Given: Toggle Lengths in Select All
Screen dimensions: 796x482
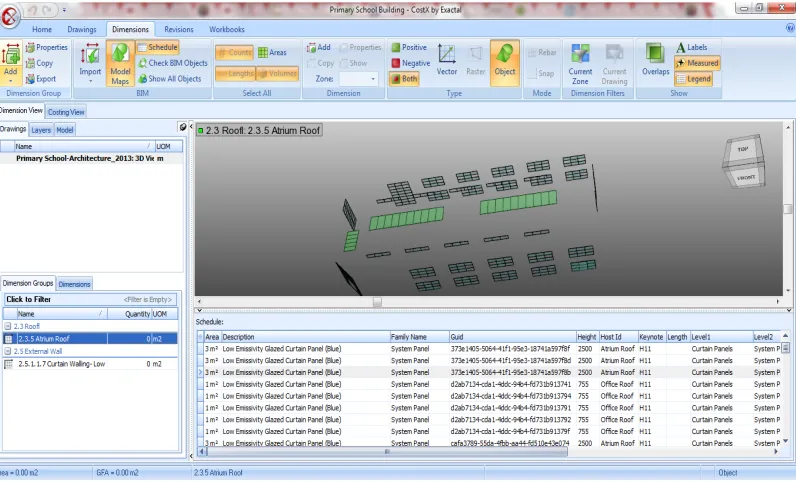Looking at the screenshot, I should [235, 74].
